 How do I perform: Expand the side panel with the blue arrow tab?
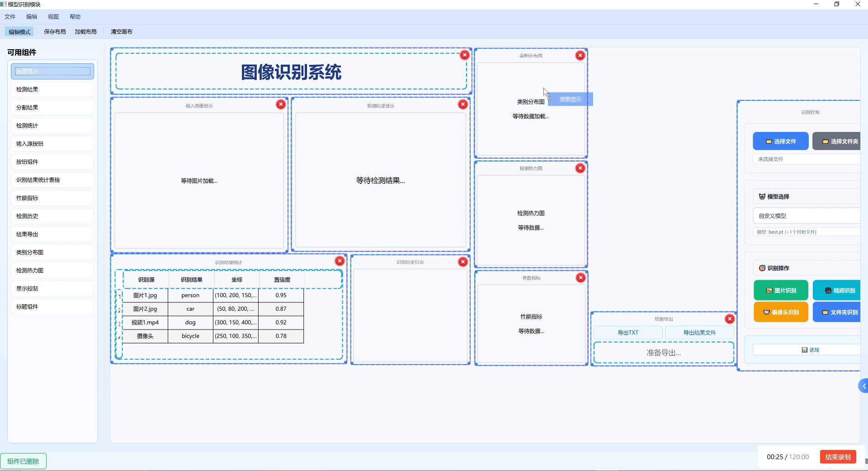click(x=863, y=386)
